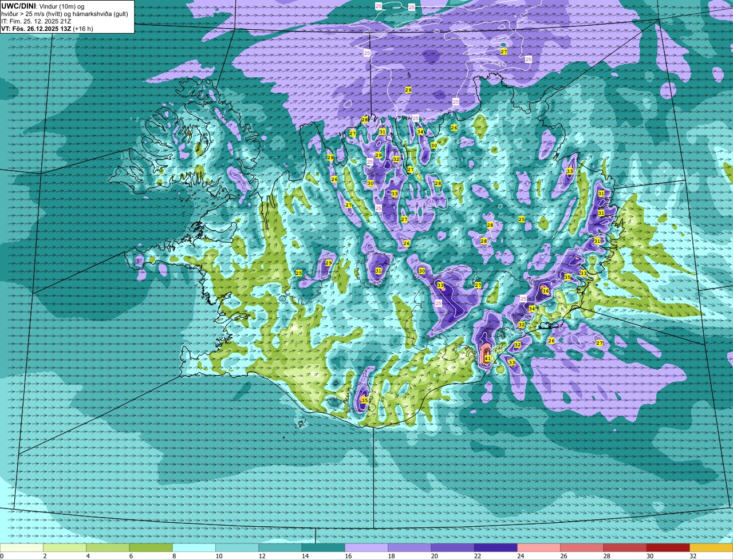Click the legend scale number 8
The height and width of the screenshot is (560, 733).
click(174, 556)
